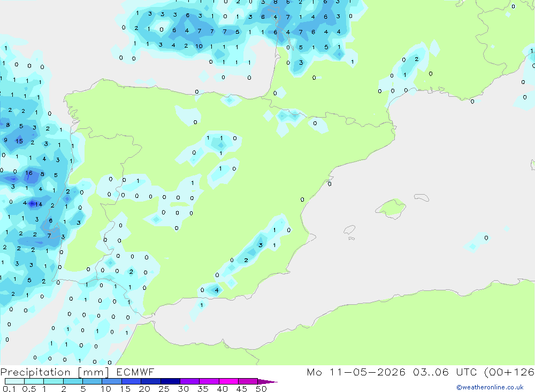Viewport: 535px width, 392px height.
Task: Click the '14' precipitation value on the map
Action: point(39,204)
